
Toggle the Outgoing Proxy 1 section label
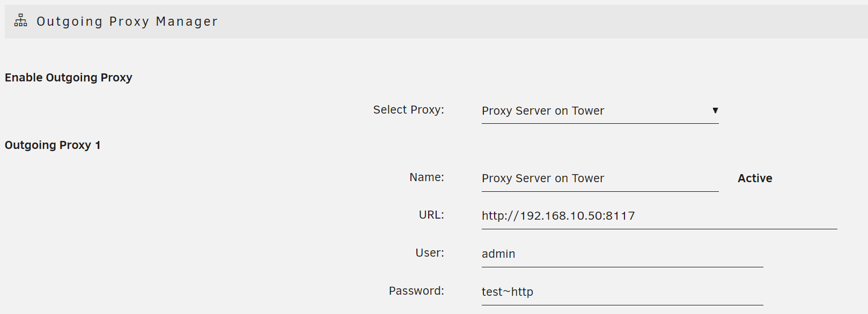click(x=52, y=145)
